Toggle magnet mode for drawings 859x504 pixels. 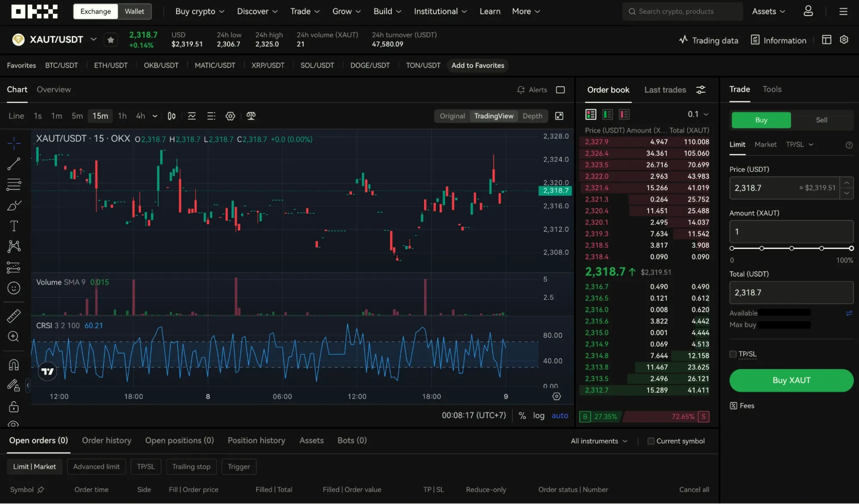tap(14, 365)
